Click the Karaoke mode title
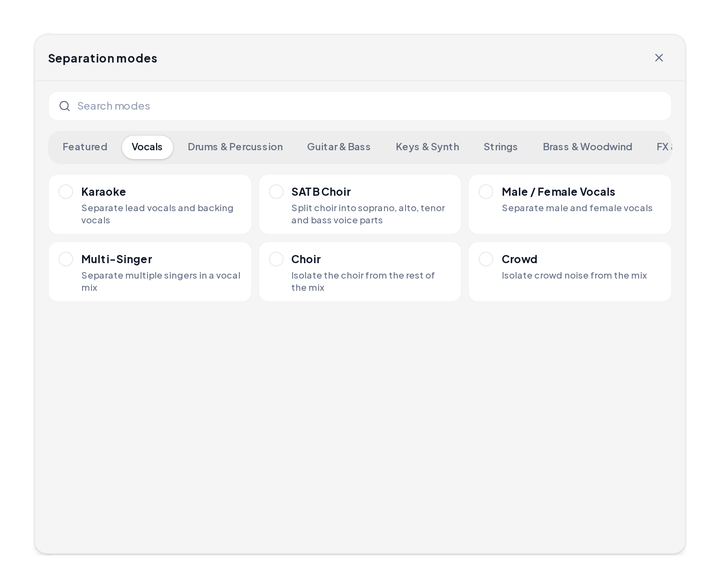The image size is (720, 588). pyautogui.click(x=104, y=192)
